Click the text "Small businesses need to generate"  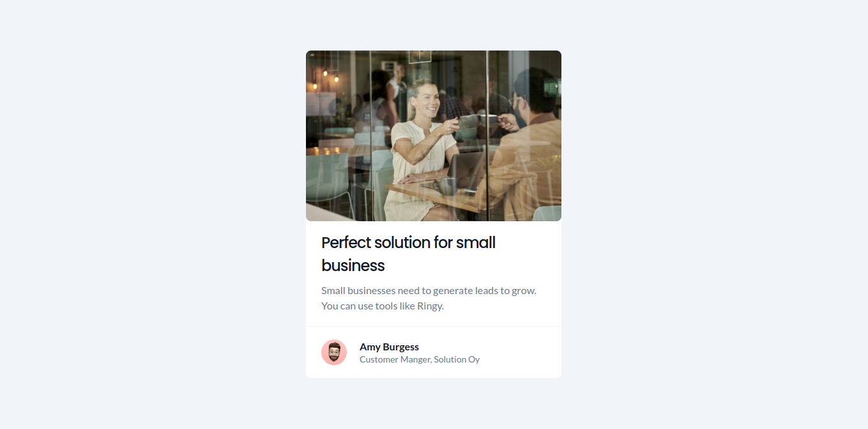pyautogui.click(x=396, y=290)
